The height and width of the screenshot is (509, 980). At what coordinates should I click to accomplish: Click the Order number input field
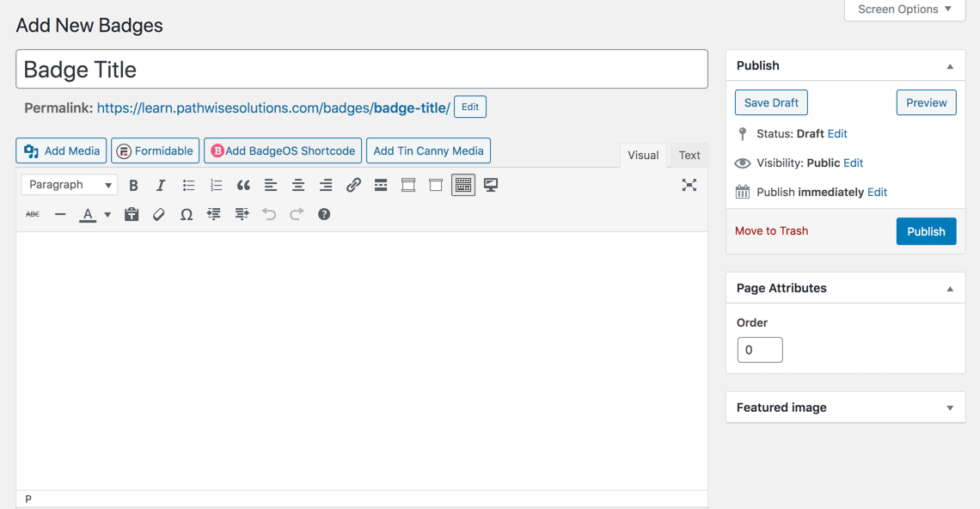point(760,350)
